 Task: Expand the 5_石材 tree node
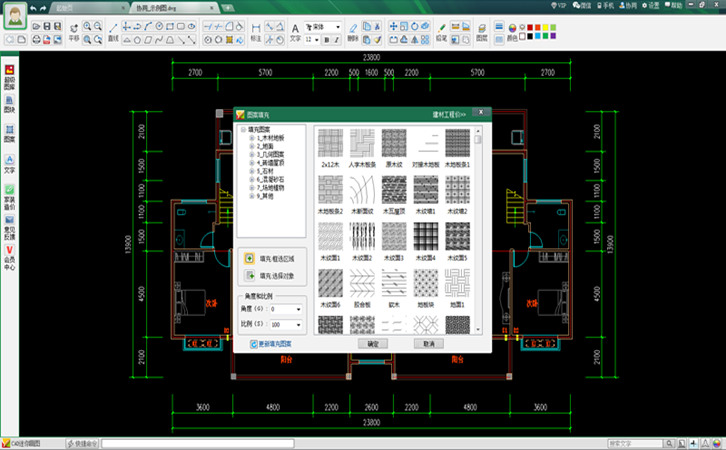tap(252, 170)
